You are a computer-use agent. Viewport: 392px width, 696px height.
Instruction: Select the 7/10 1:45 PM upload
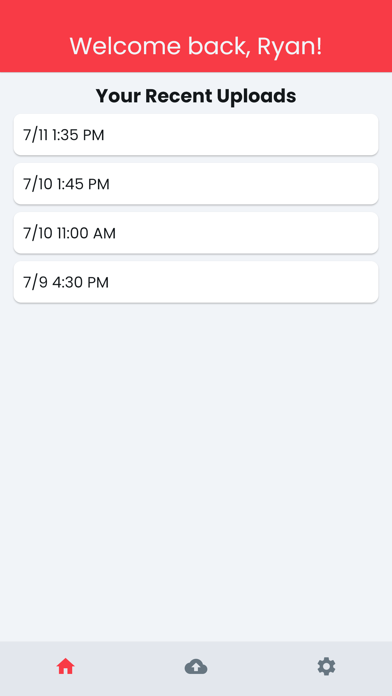(196, 184)
